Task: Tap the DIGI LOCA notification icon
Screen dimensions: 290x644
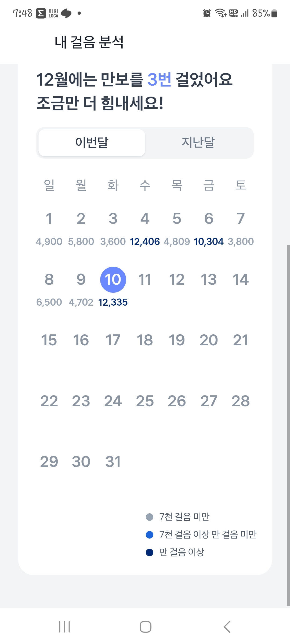Action: click(x=53, y=13)
